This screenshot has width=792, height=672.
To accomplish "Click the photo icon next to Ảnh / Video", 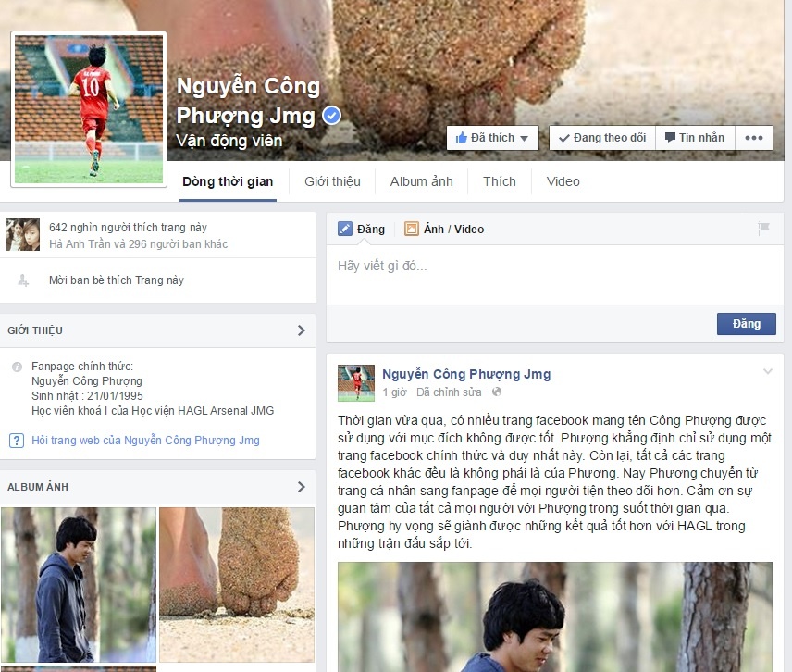I will coord(412,229).
